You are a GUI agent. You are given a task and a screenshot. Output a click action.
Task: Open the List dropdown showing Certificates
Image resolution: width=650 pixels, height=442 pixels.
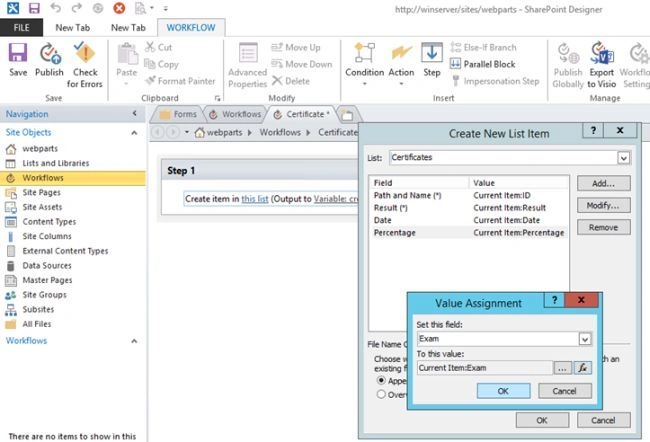coord(623,158)
